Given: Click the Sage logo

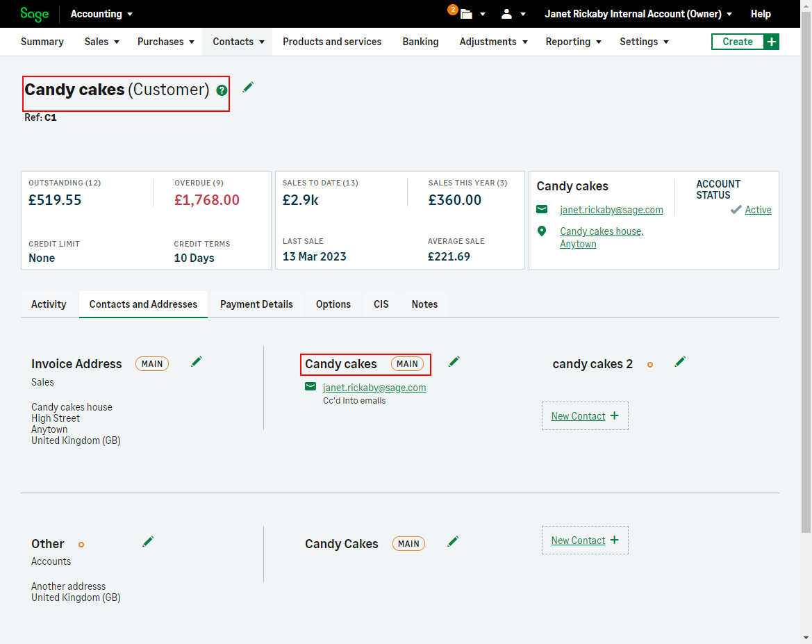Looking at the screenshot, I should click(x=34, y=14).
